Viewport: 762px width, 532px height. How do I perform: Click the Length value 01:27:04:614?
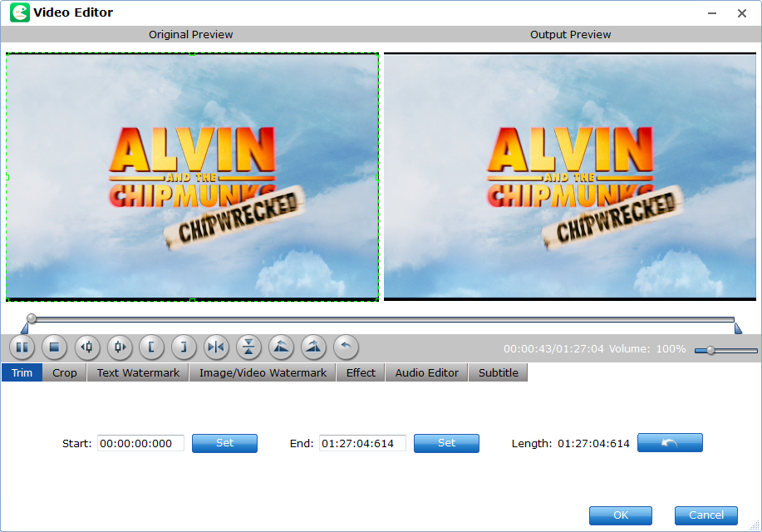click(593, 444)
